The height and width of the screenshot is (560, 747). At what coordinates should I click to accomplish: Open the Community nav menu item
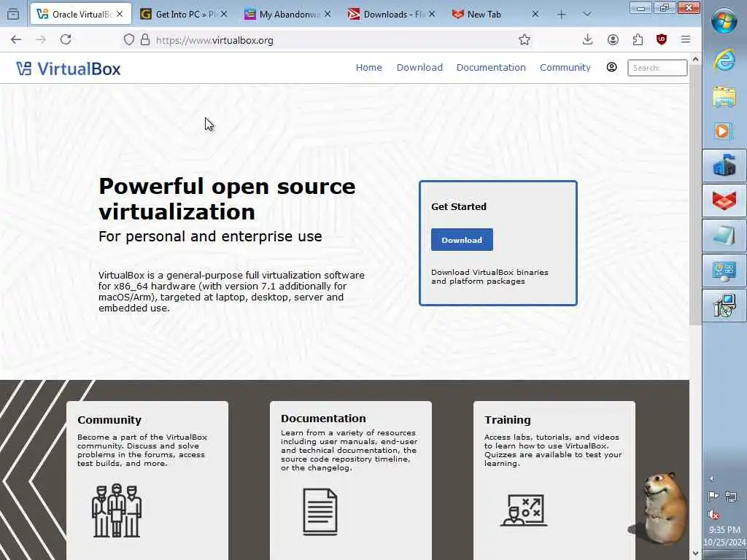point(565,68)
